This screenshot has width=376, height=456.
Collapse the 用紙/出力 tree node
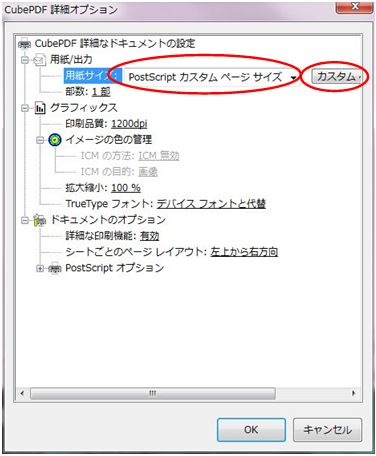click(x=25, y=60)
